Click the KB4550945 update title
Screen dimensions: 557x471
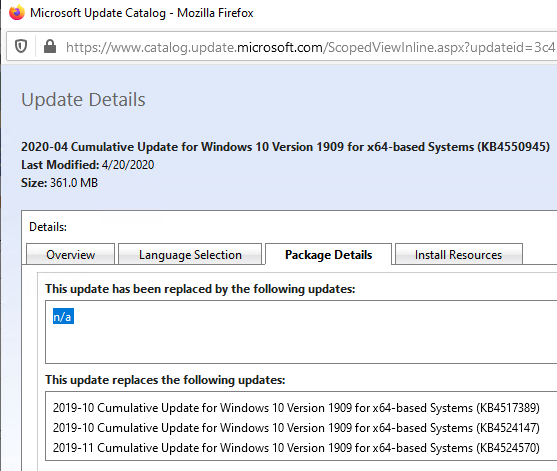pos(285,147)
